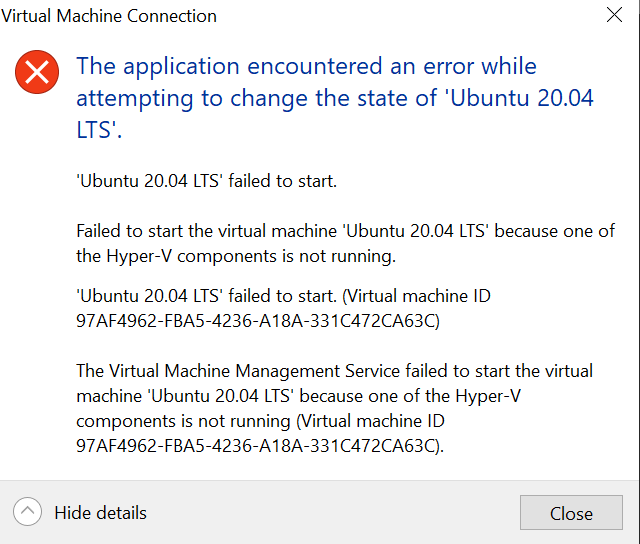The height and width of the screenshot is (544, 640).
Task: Click the first virtual machine ID 97AF4962 line
Action: (258, 321)
